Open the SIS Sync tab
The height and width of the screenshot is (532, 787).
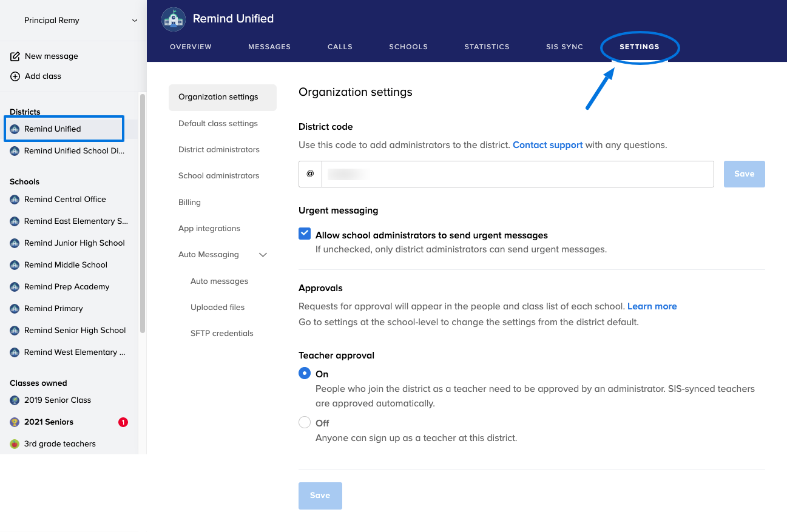564,47
